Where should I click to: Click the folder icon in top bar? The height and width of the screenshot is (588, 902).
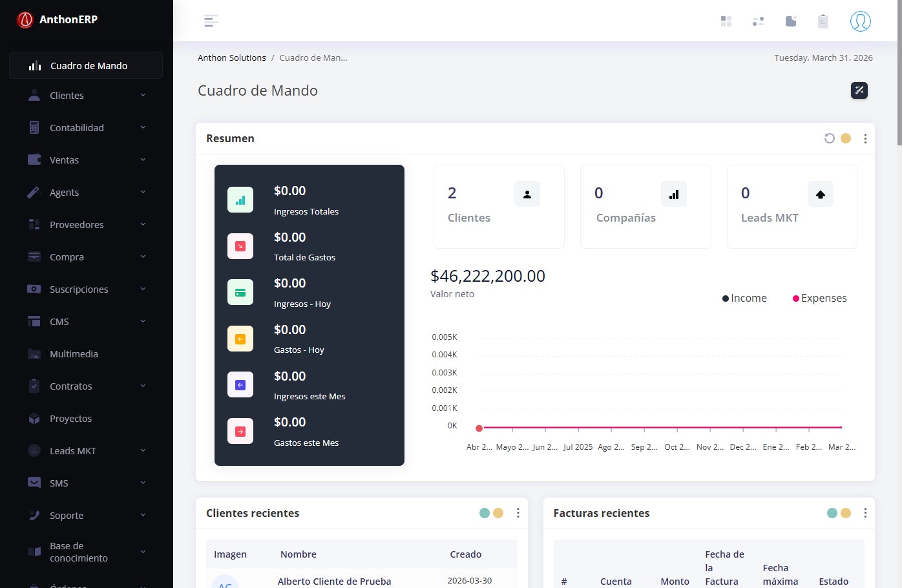click(790, 21)
